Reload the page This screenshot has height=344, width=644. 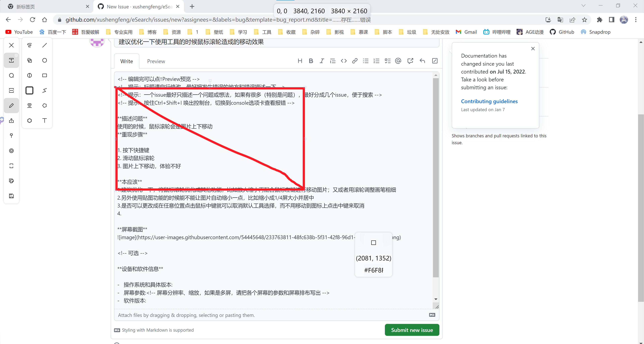33,20
